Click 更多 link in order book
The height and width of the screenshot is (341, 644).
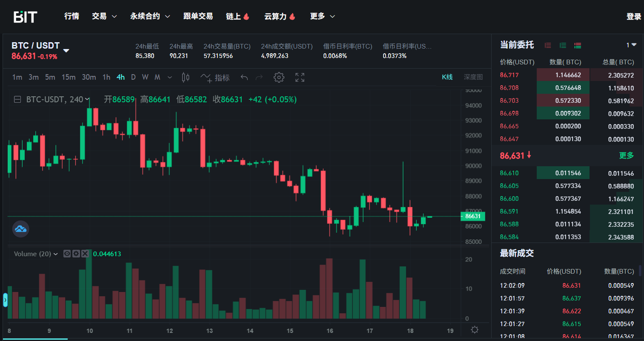[626, 156]
